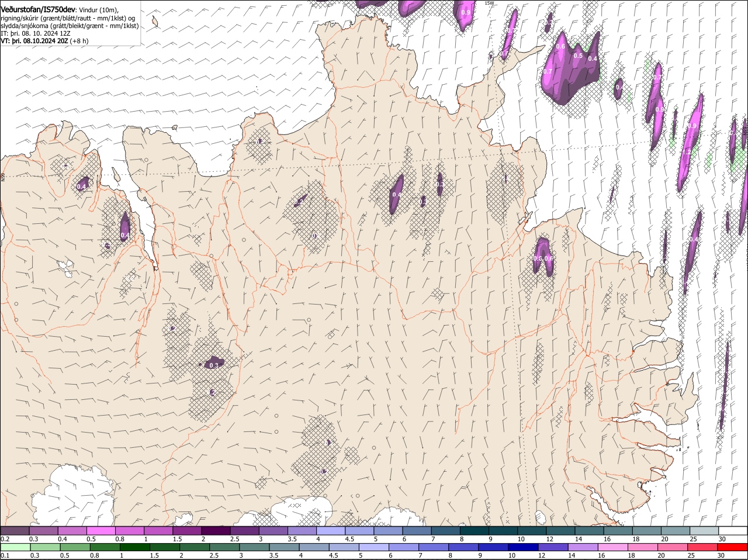This screenshot has height=560, width=748.
Task: Pick the 14 violet swatch in rain scale
Action: 582,547
